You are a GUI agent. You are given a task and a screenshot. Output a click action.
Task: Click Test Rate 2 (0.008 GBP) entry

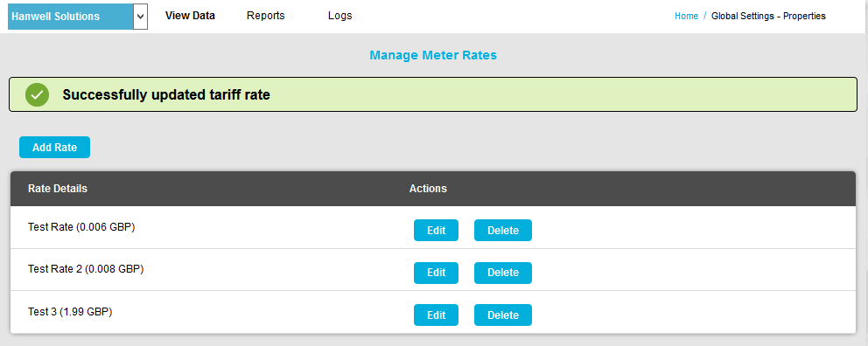pos(86,269)
